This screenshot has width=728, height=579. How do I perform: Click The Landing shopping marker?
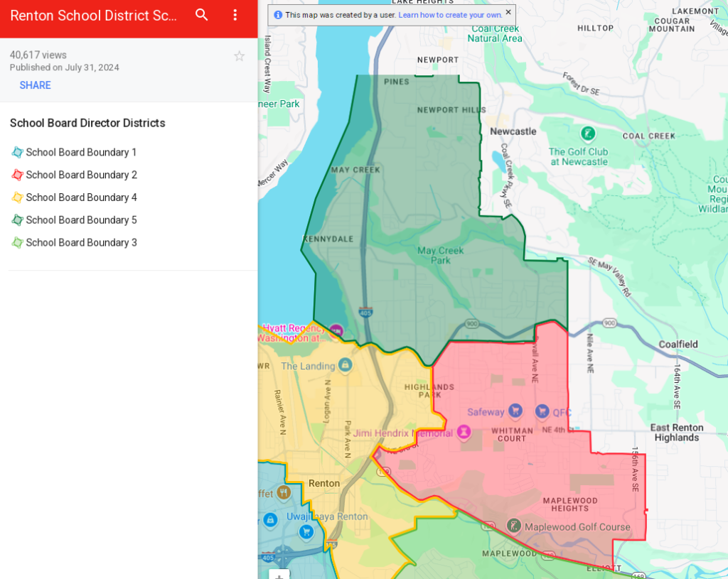point(345,366)
